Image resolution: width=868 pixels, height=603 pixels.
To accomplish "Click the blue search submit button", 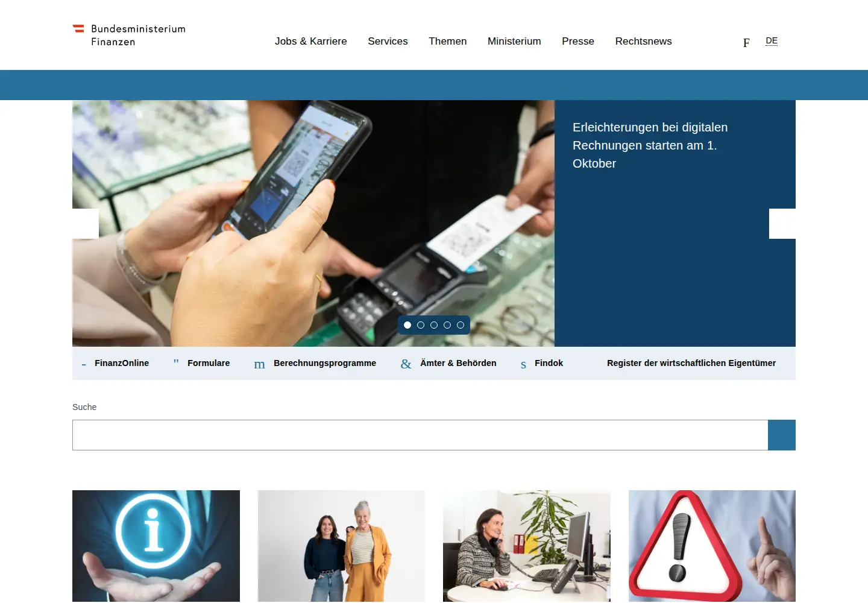I will pyautogui.click(x=782, y=435).
